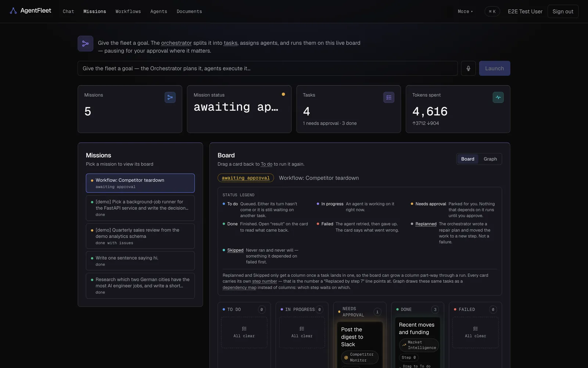Focus the fleet goal input field
The height and width of the screenshot is (368, 588).
pos(268,68)
